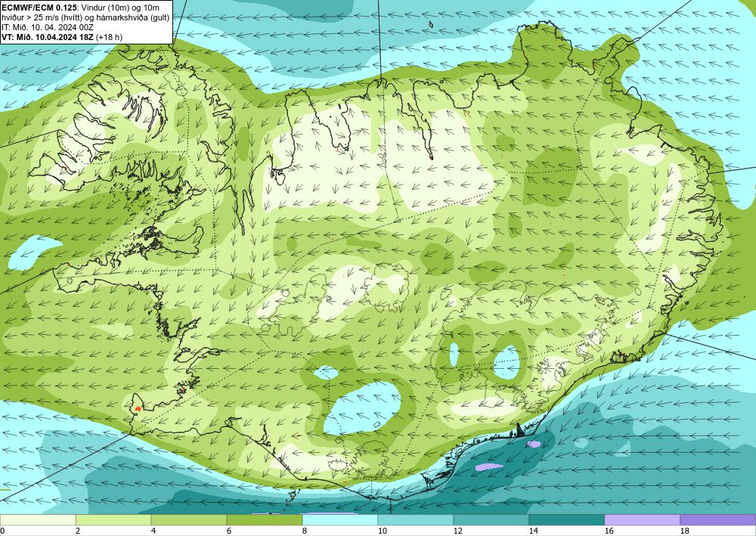This screenshot has height=536, width=756.
Task: Select the 4–6 m/s green legend swatch
Action: point(189,519)
